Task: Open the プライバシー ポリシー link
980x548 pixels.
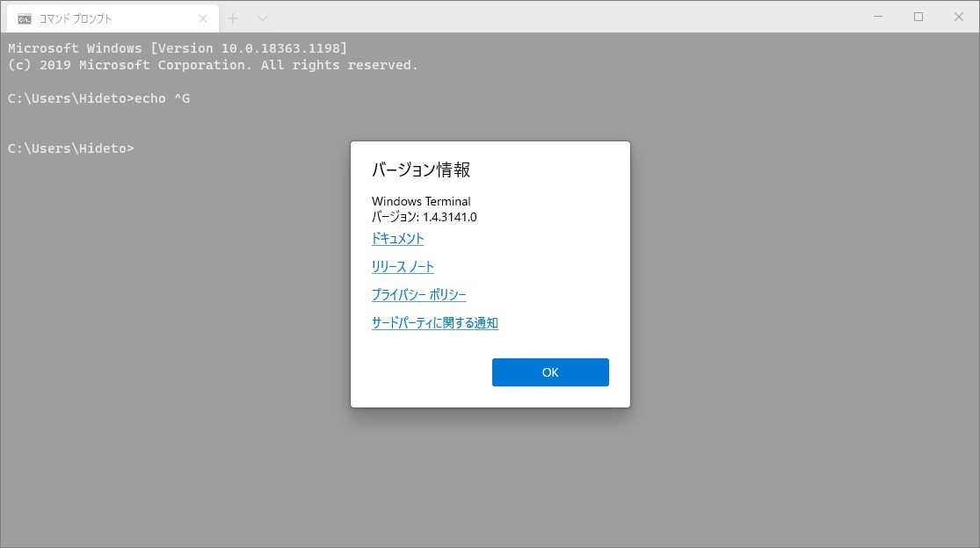Action: [418, 294]
